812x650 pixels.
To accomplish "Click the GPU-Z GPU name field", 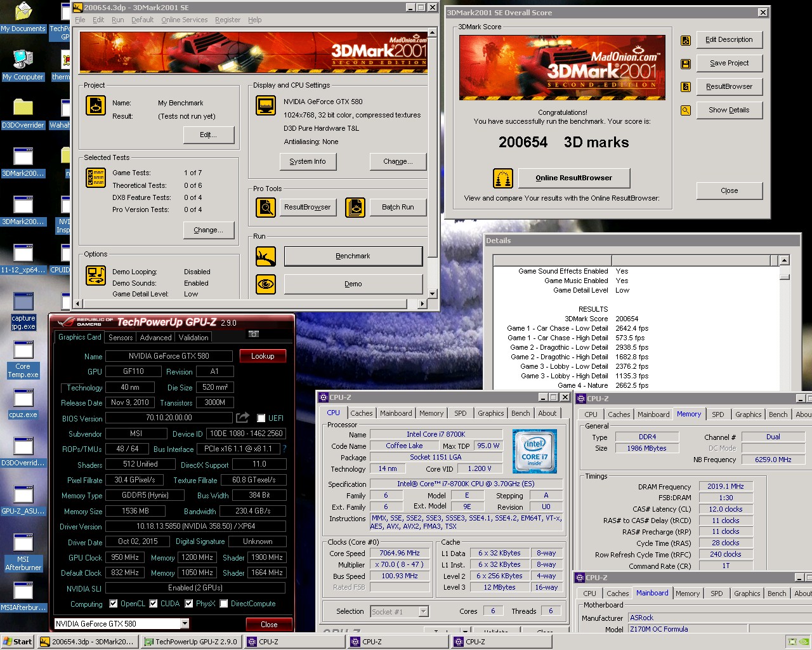I will (x=169, y=356).
